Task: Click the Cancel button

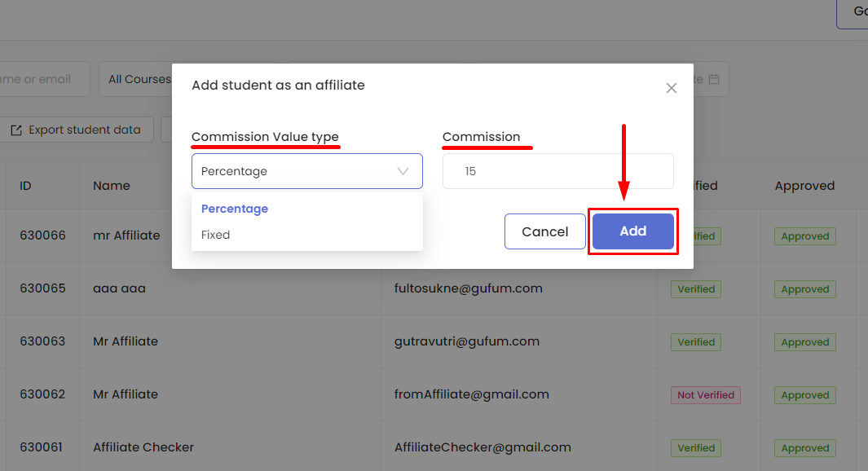Action: coord(544,231)
